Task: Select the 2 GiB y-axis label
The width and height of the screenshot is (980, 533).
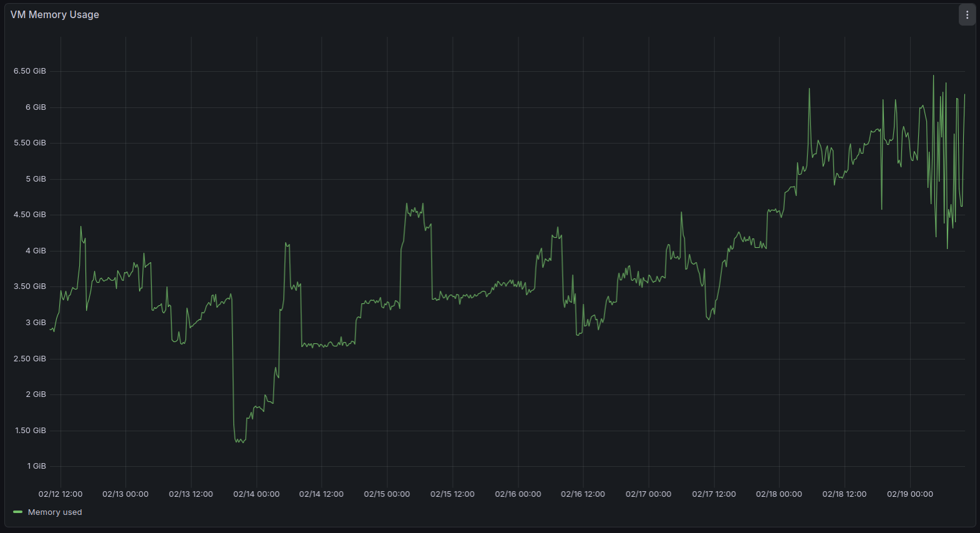Action: click(36, 394)
